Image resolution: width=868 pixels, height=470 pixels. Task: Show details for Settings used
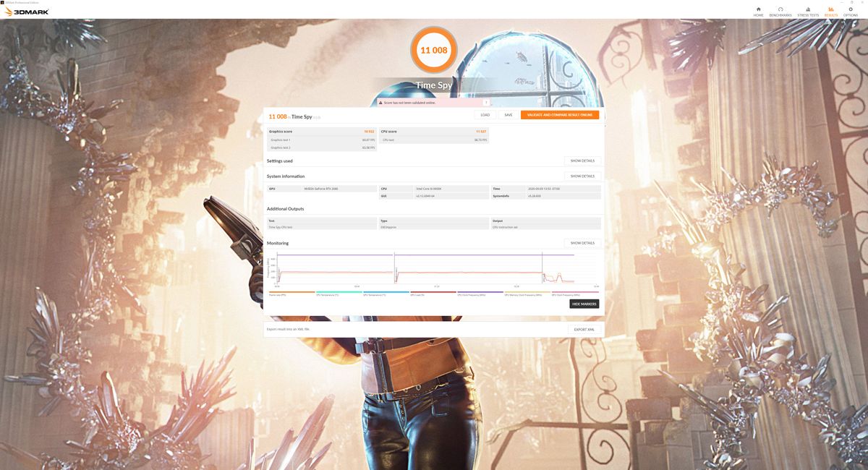click(582, 161)
